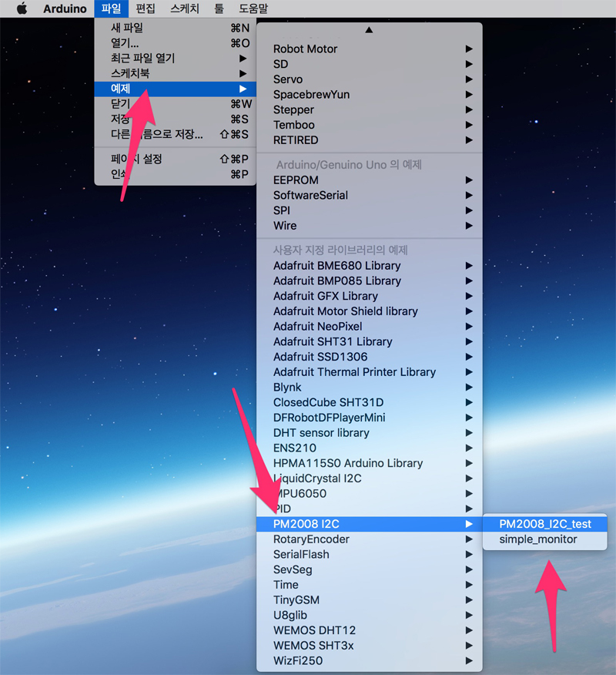The height and width of the screenshot is (675, 616).
Task: Open Adafruit Motor Shield library examples
Action: click(x=369, y=311)
